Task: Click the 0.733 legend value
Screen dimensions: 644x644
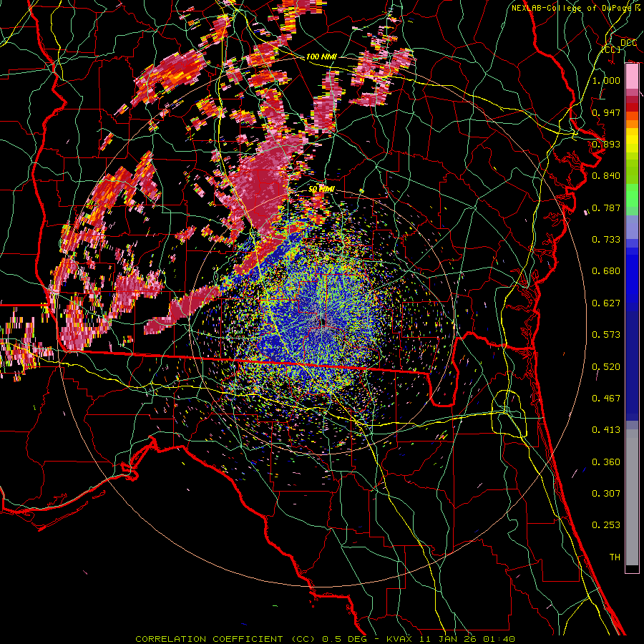Action: point(606,240)
